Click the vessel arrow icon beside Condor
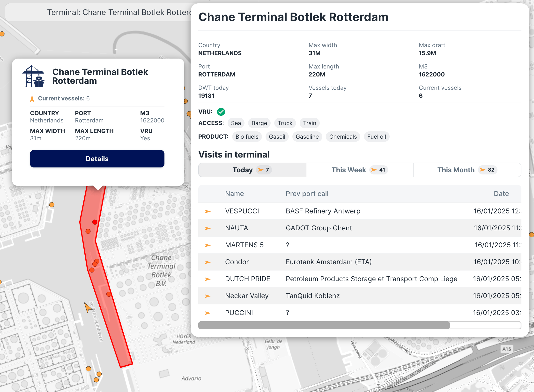Screen dimensions: 534x392 tap(208, 262)
